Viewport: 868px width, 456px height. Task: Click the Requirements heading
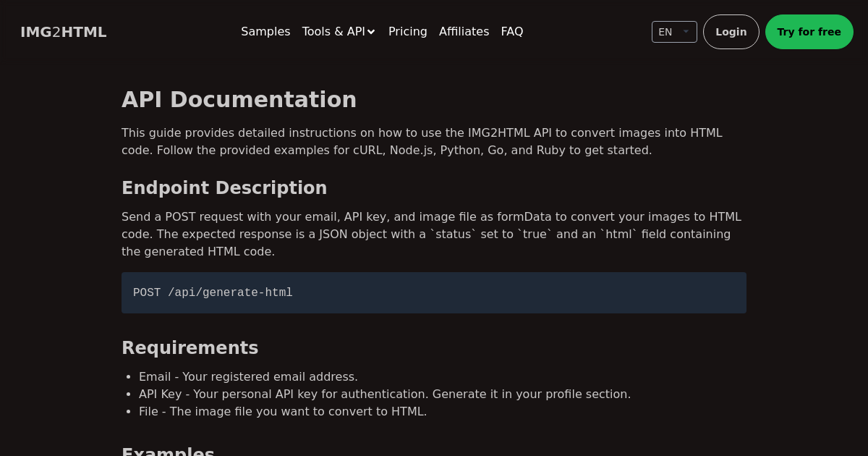click(190, 348)
